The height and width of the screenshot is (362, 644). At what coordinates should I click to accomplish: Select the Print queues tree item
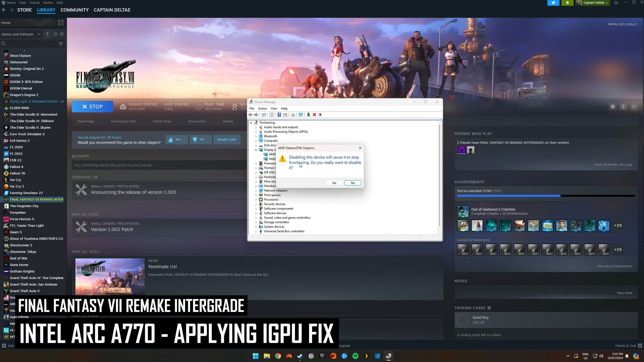272,195
